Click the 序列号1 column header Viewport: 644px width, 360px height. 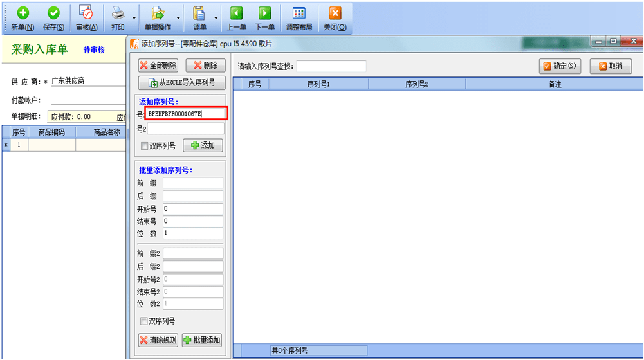[x=318, y=84]
